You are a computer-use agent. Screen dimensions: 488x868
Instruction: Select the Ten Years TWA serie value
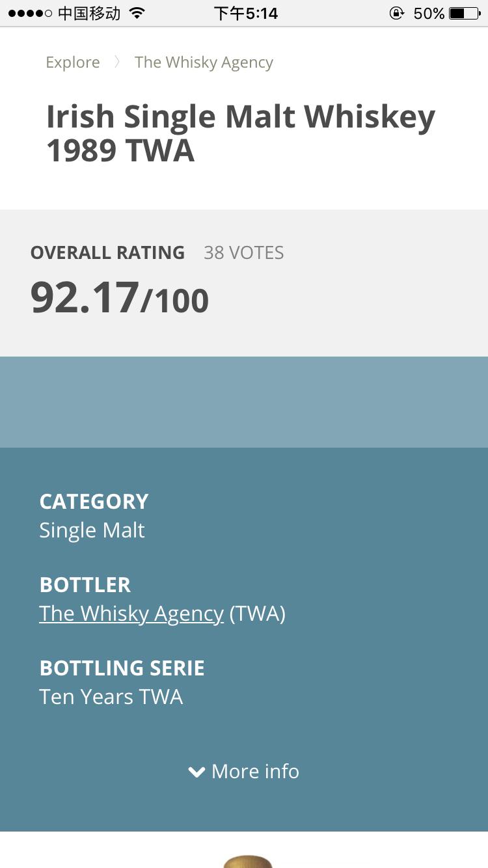tap(111, 697)
